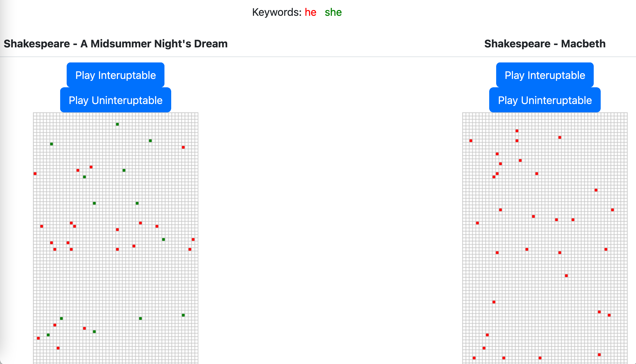
Task: Click Play Interuptable under A Midsummer Night's Dream
Action: pyautogui.click(x=115, y=75)
